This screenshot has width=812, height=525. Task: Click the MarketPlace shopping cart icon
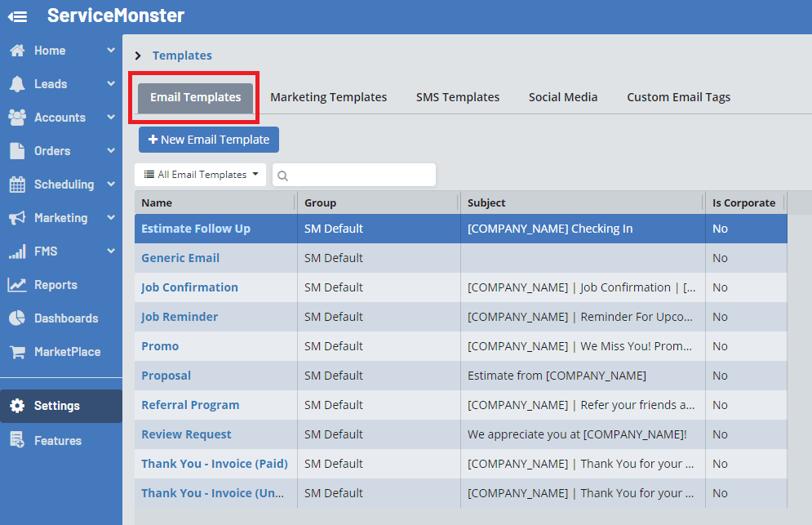coord(17,352)
